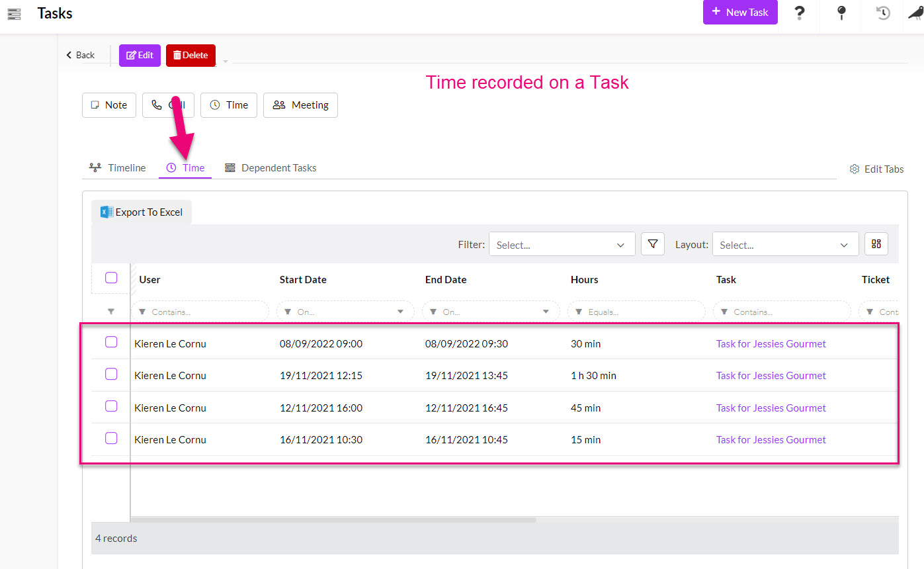Click the pin icon in top bar
Screen dimensions: 924x569
coord(841,13)
